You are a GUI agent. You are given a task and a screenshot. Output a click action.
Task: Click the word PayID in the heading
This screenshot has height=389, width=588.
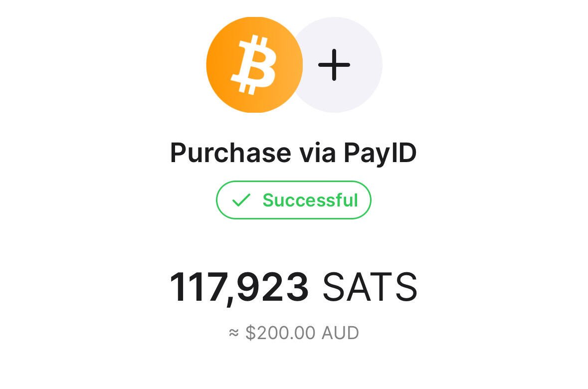pyautogui.click(x=380, y=154)
